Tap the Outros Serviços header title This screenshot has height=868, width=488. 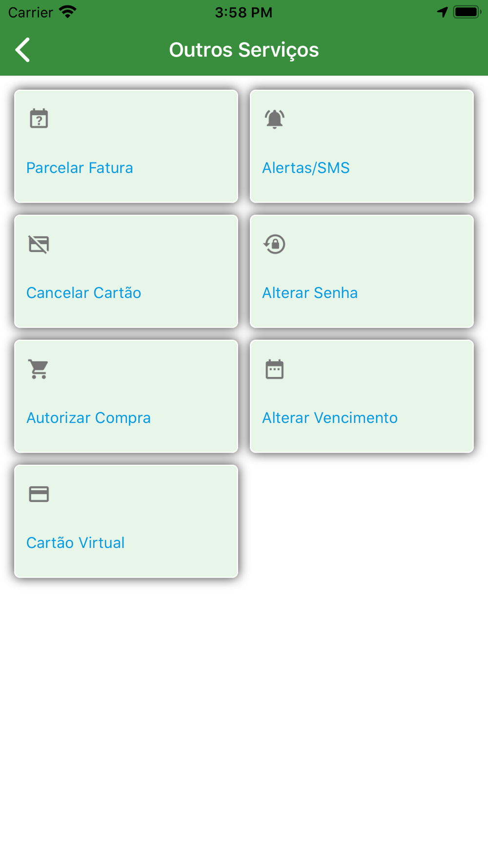coord(244,50)
